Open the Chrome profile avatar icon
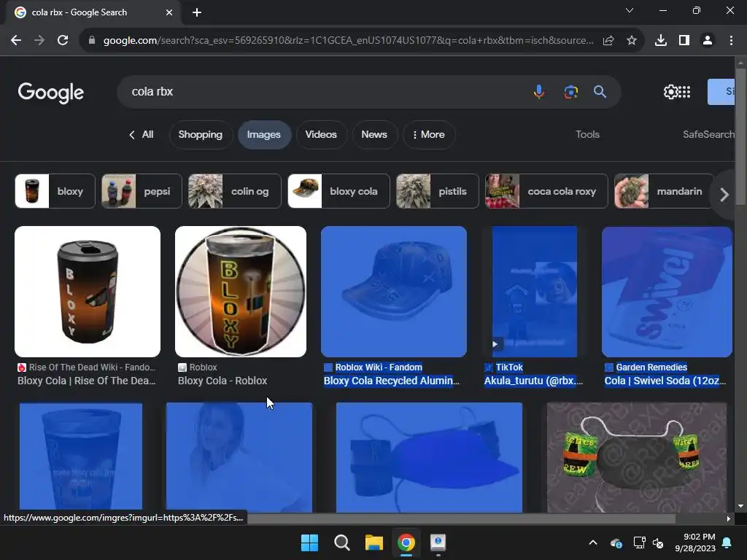Image resolution: width=747 pixels, height=560 pixels. 708,41
